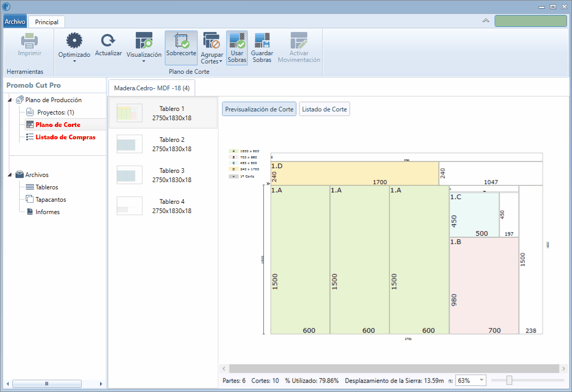Open the Archivo menu tab
Image resolution: width=572 pixels, height=392 pixels.
(15, 22)
